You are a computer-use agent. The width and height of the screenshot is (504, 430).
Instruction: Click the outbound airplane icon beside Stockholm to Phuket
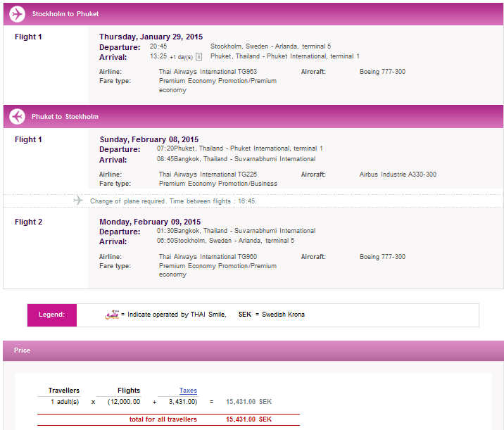(17, 14)
